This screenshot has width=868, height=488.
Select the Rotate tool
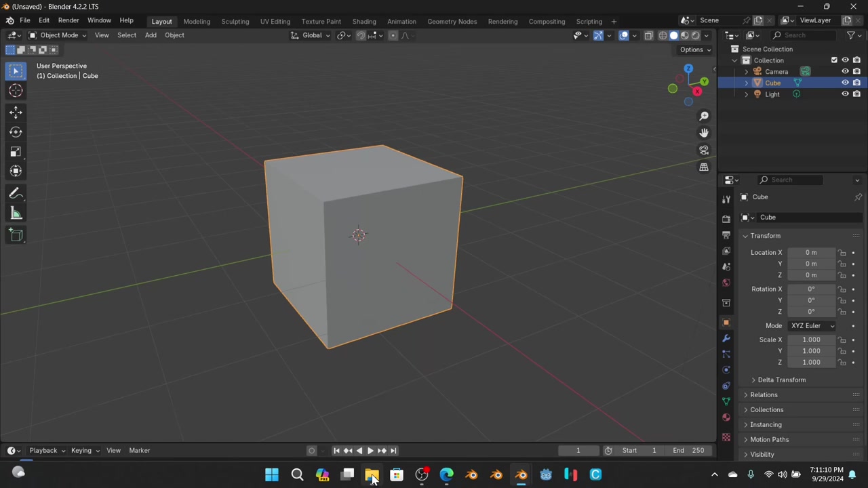[x=16, y=132]
